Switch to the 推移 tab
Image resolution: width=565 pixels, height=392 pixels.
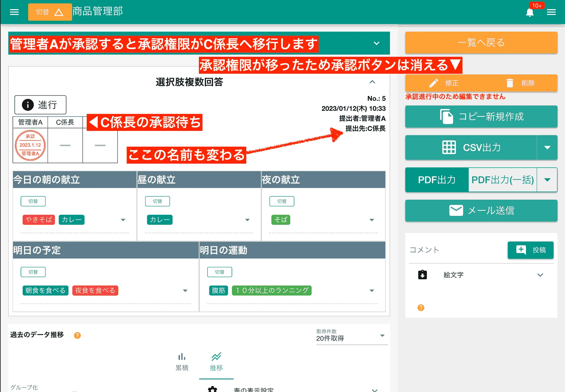click(x=216, y=362)
